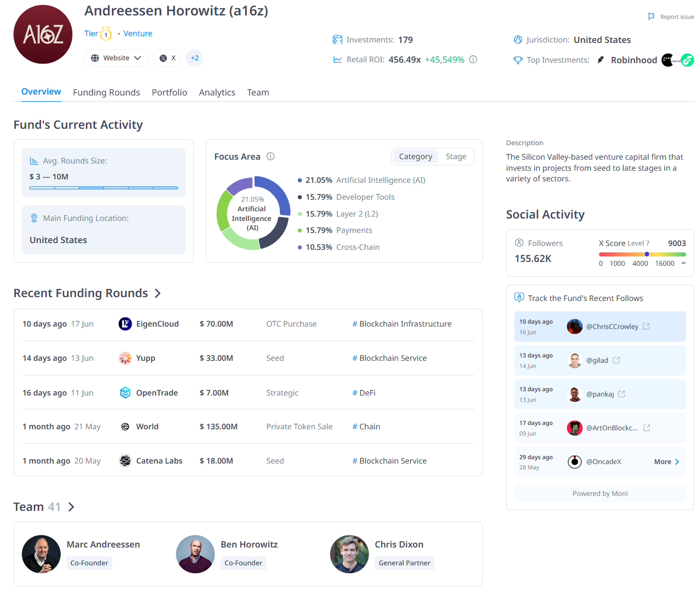Select the Stage focus area toggle

(456, 156)
